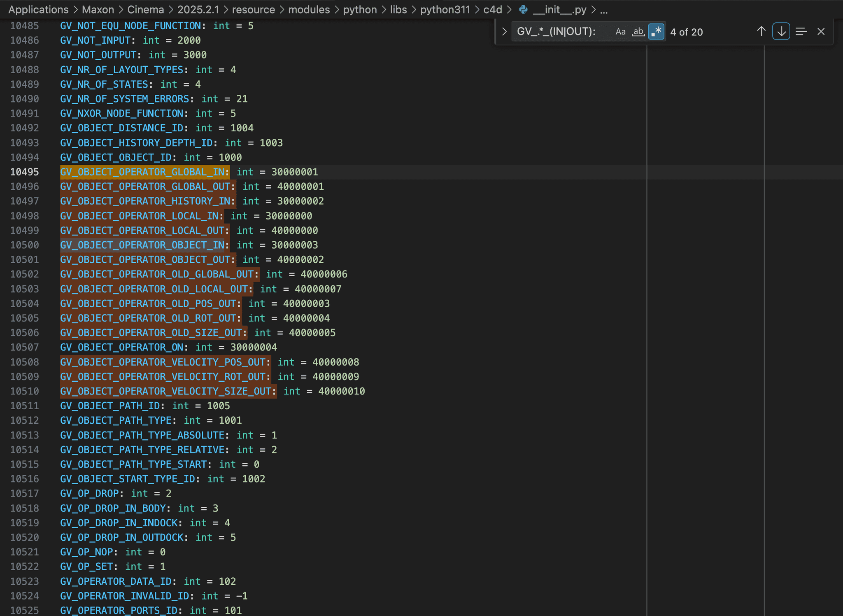
Task: Click GV_OBJECT_PATH_TYPE_ABSOLUTE identifier
Action: pos(142,435)
